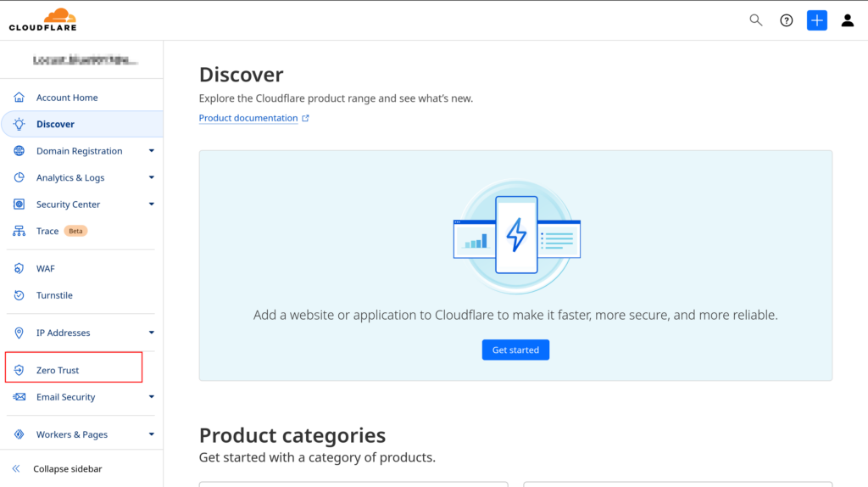This screenshot has height=487, width=868.
Task: Click the Turnstile icon
Action: coord(19,295)
